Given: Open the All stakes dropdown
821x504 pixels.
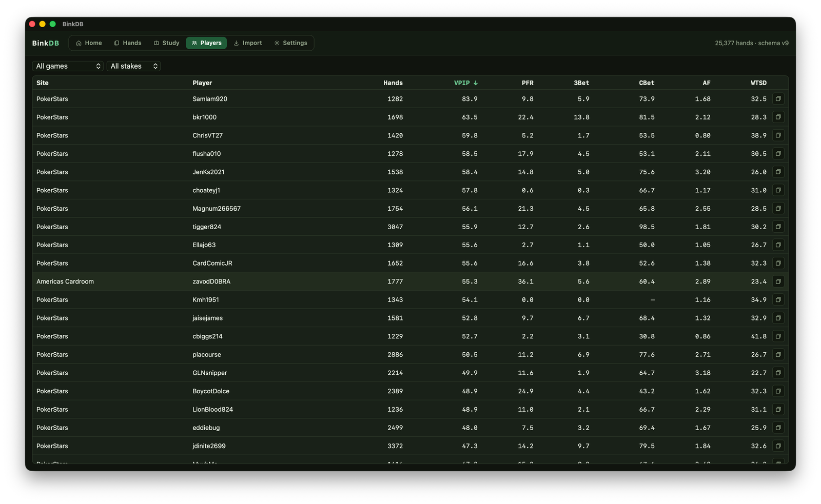Looking at the screenshot, I should 133,66.
